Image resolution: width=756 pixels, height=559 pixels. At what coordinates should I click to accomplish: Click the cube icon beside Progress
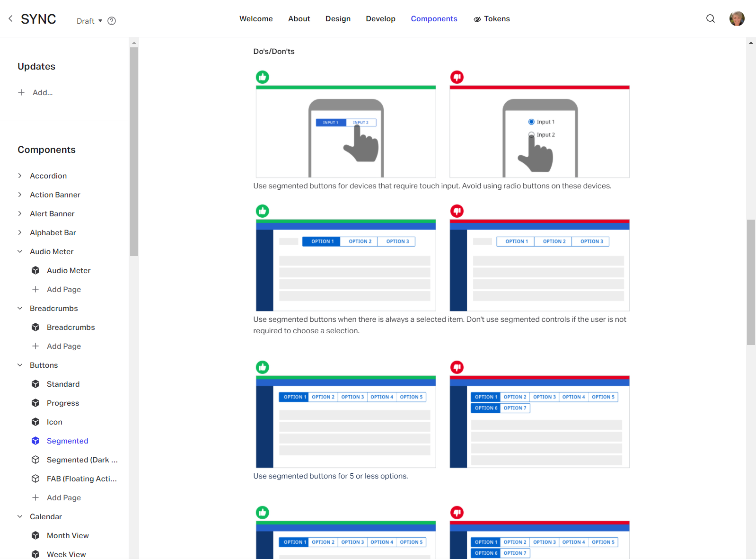click(35, 403)
